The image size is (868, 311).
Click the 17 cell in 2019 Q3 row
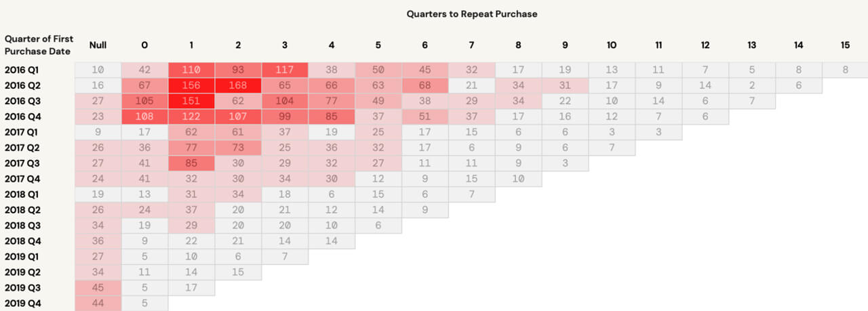pyautogui.click(x=191, y=287)
